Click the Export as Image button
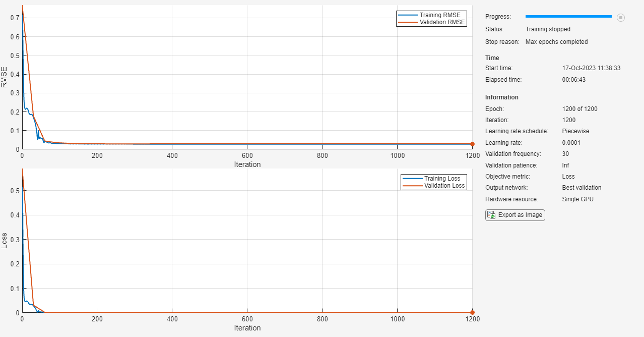Screen dimensions: 644x337 515,215
